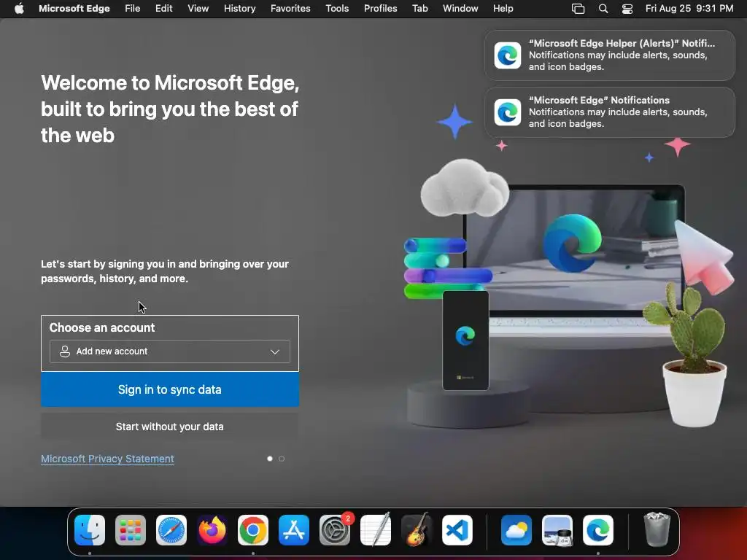747x560 pixels.
Task: Open the "Microsoft Edge" Notifications banner
Action: tap(610, 112)
